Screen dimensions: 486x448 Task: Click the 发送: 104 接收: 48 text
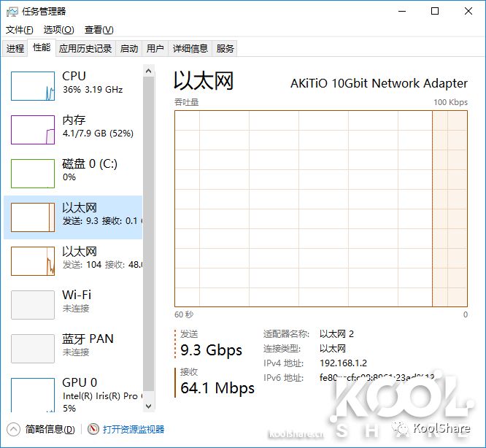click(102, 265)
